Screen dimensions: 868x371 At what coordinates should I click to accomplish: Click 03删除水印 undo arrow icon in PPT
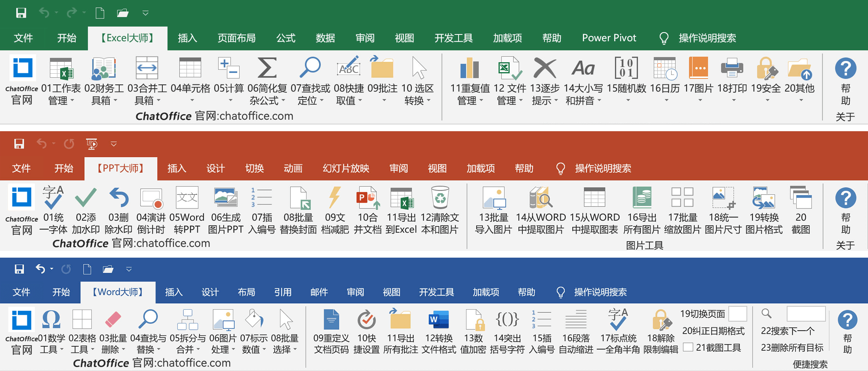point(119,197)
